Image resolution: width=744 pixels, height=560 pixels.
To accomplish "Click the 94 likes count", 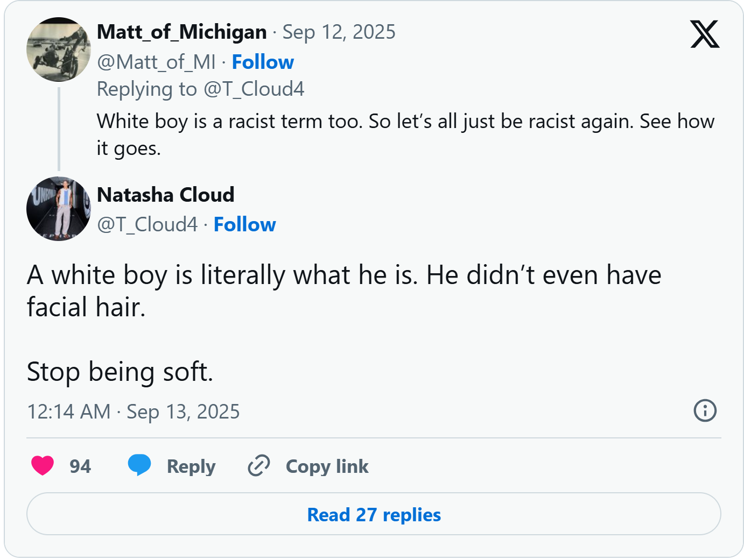I will click(80, 466).
